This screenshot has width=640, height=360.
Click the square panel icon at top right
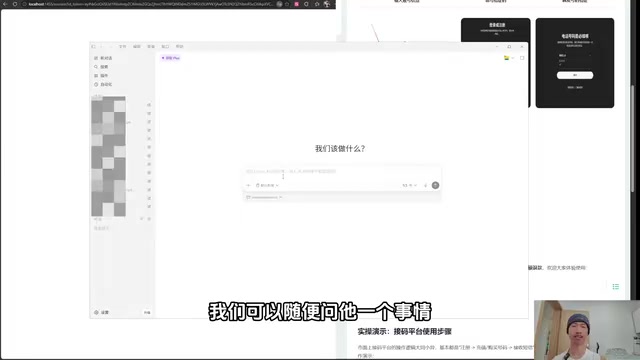coord(522,58)
